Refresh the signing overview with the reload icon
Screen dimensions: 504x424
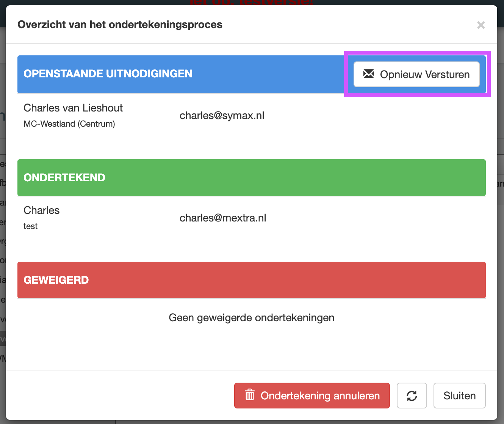pos(412,396)
